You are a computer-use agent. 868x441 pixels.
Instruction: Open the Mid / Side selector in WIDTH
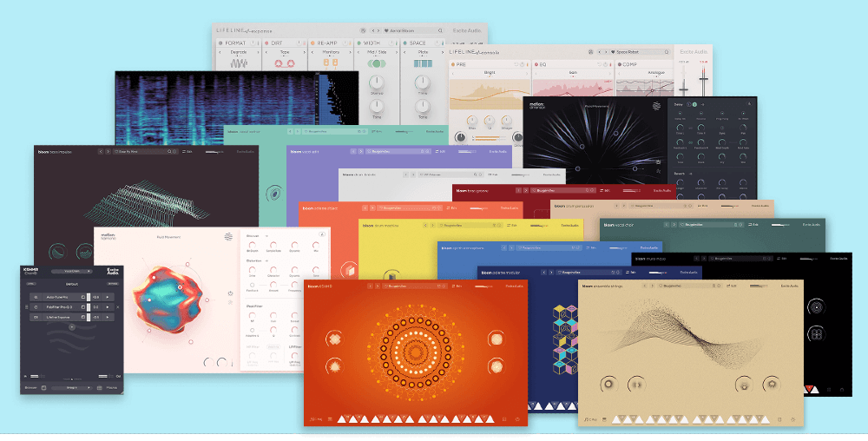pyautogui.click(x=377, y=52)
